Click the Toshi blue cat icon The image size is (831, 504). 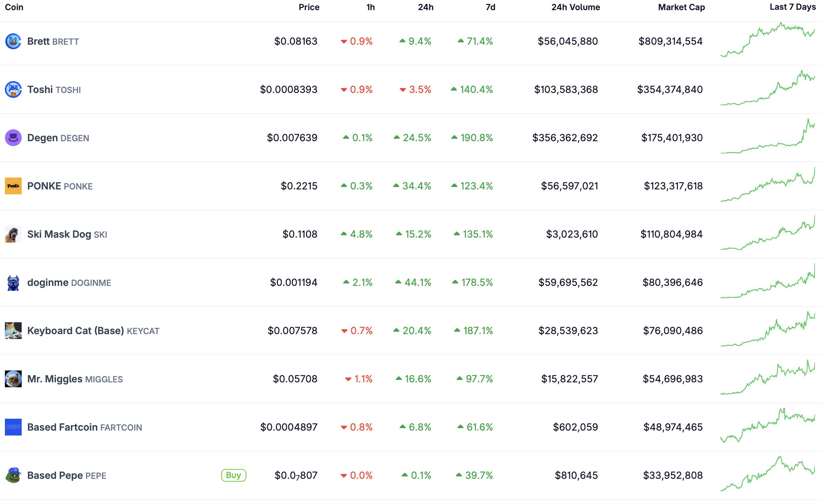point(13,90)
